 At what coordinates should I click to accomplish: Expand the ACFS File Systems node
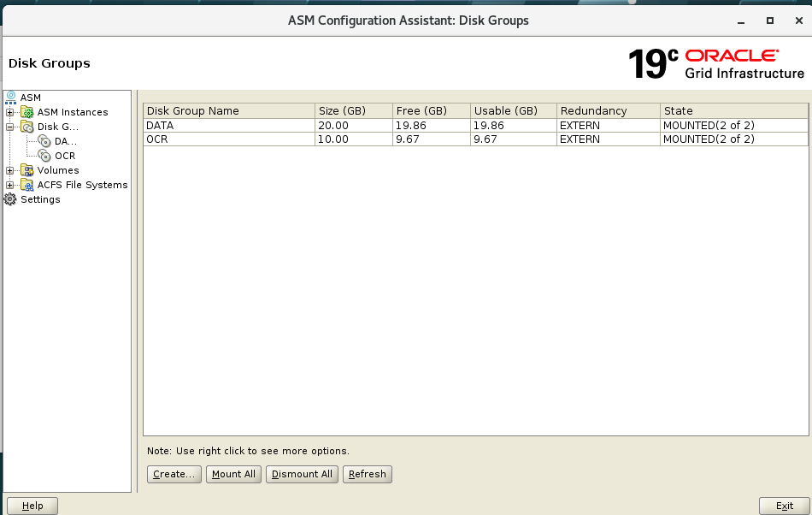click(10, 185)
